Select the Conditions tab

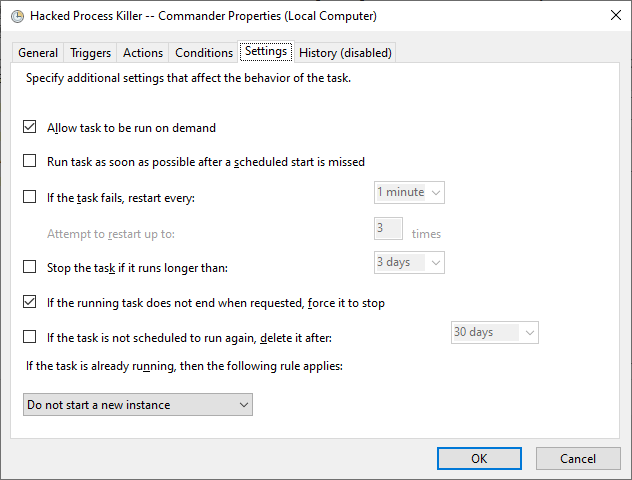coord(204,53)
